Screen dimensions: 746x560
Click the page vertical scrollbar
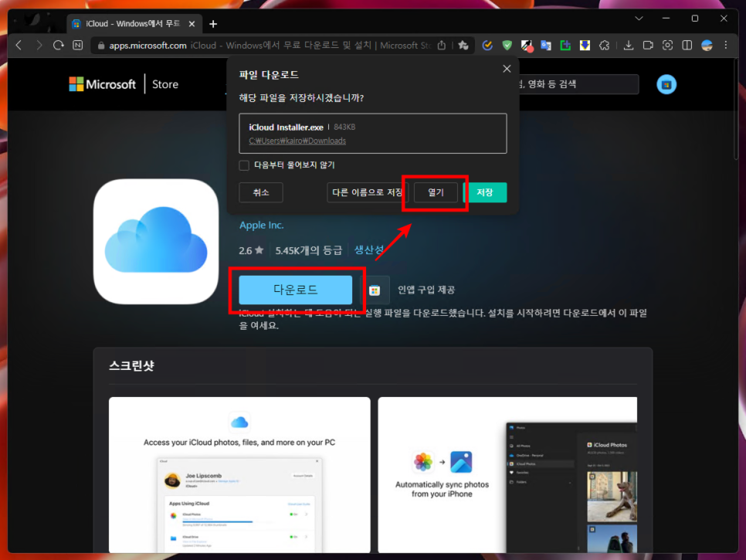pos(735,110)
